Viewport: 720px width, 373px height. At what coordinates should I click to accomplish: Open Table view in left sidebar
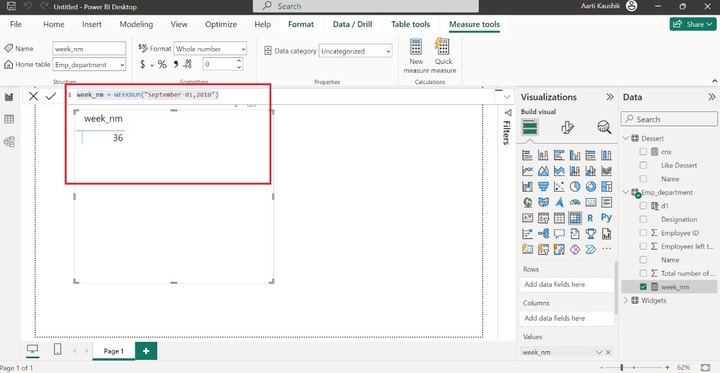tap(9, 119)
